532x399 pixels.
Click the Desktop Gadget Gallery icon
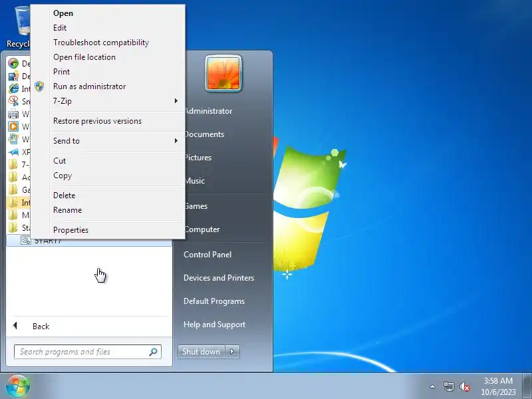click(x=13, y=76)
